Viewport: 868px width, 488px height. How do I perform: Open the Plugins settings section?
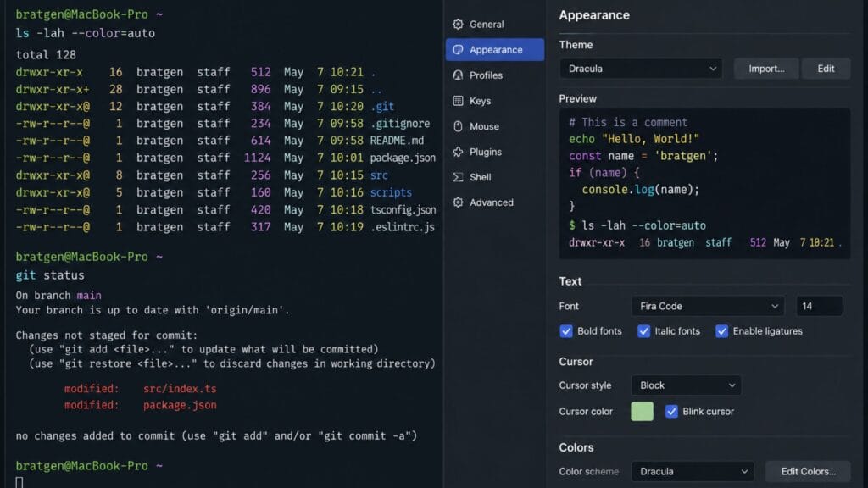coord(495,152)
